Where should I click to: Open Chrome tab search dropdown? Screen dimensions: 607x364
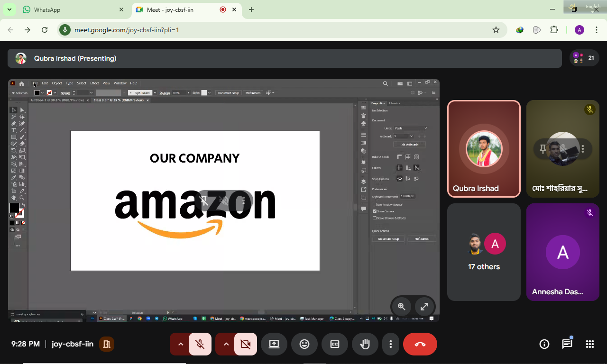[9, 9]
